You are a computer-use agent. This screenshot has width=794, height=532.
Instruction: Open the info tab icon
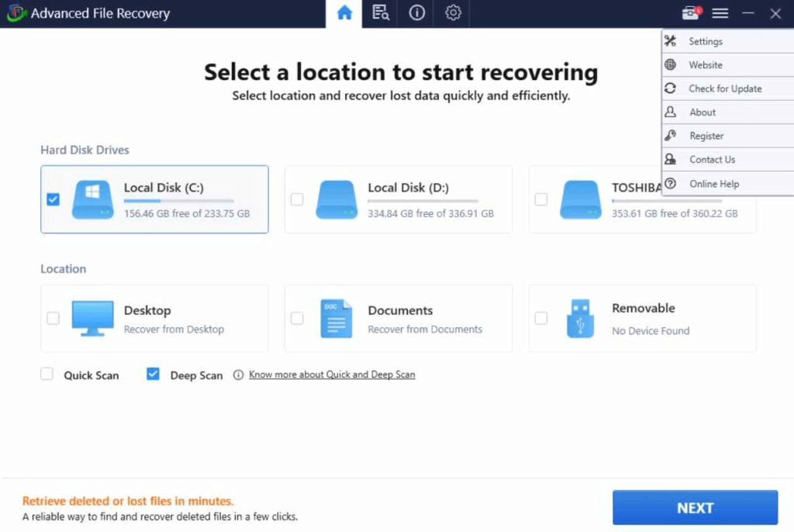coord(416,12)
